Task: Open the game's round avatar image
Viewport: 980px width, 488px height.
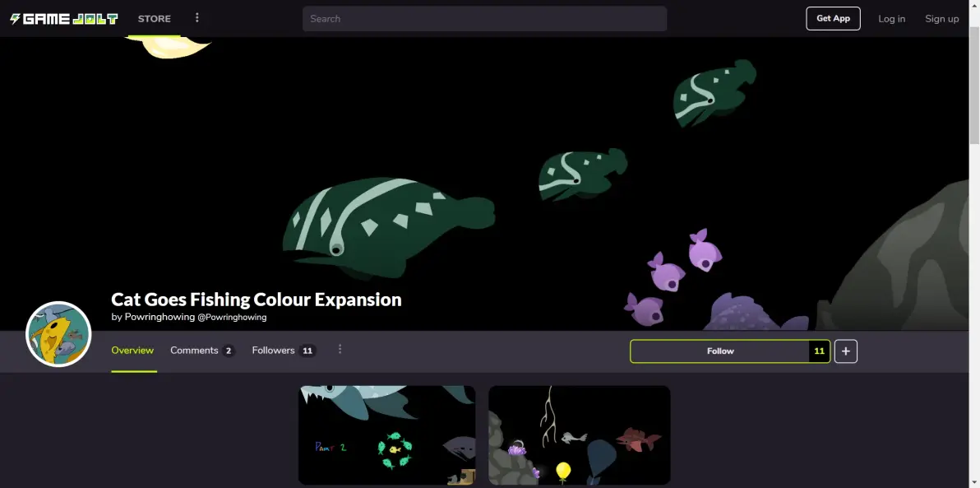Action: point(58,334)
